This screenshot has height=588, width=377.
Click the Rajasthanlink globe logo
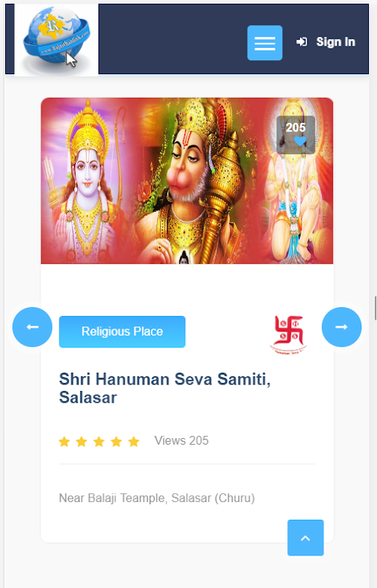pyautogui.click(x=57, y=40)
